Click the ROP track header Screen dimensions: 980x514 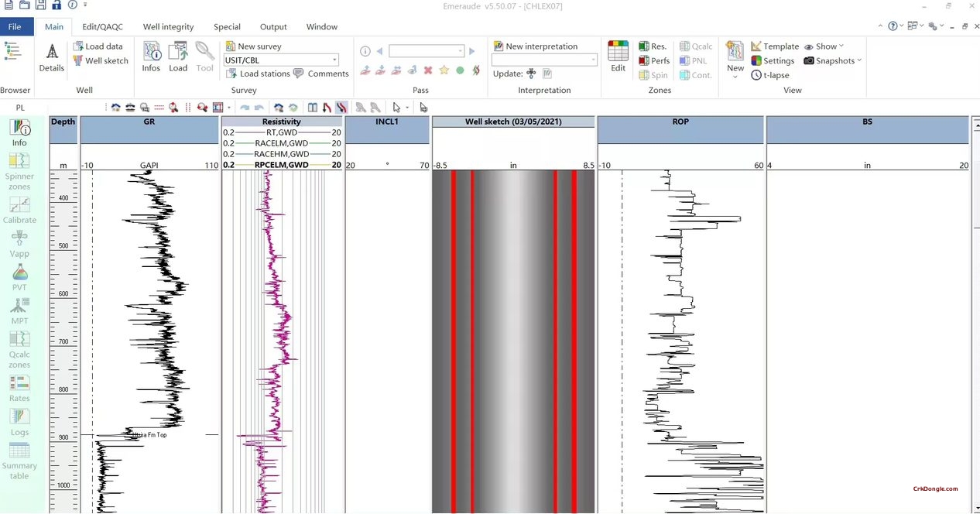point(680,129)
